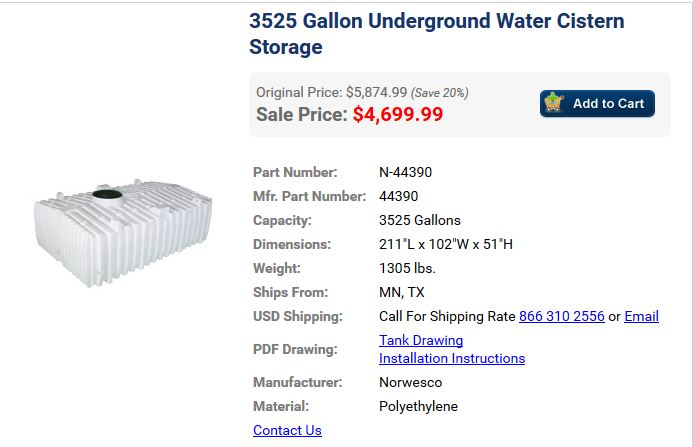The height and width of the screenshot is (447, 693).
Task: Click the capacity value 3525 Gallons
Action: [x=420, y=220]
